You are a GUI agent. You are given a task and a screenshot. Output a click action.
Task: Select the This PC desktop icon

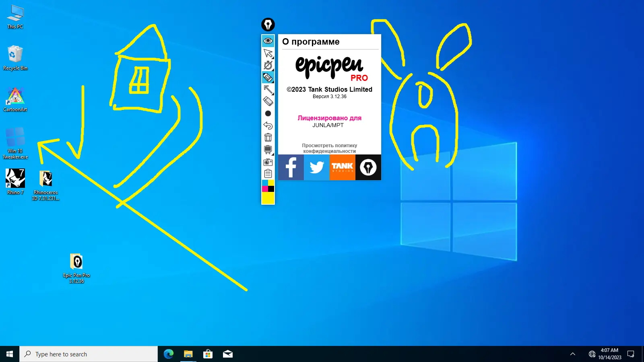click(15, 17)
